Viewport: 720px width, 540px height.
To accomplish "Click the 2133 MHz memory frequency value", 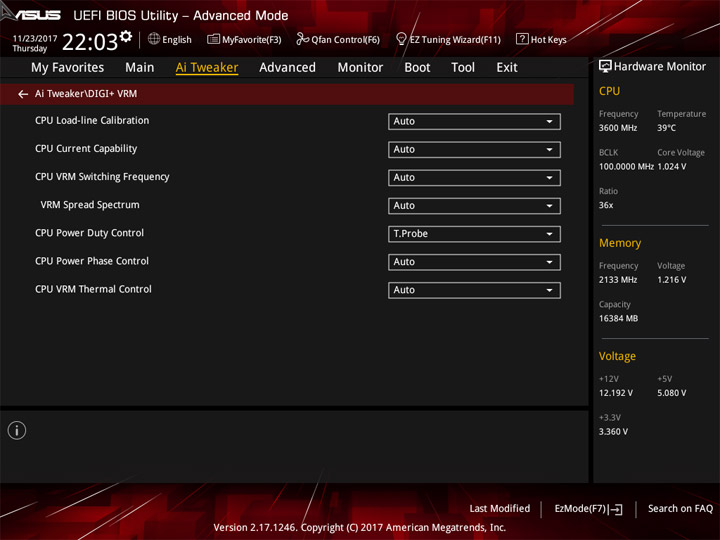I will [x=618, y=280].
